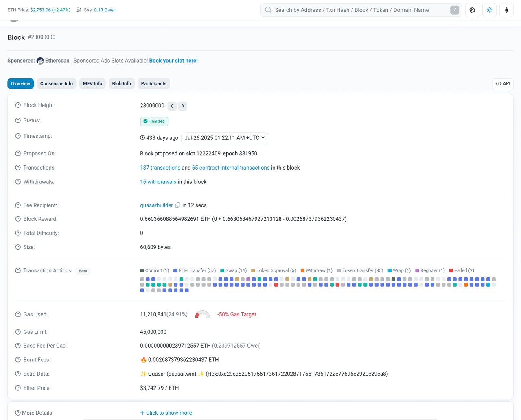Focus the address and txn hash search field
The image size is (521, 420).
pyautogui.click(x=361, y=10)
